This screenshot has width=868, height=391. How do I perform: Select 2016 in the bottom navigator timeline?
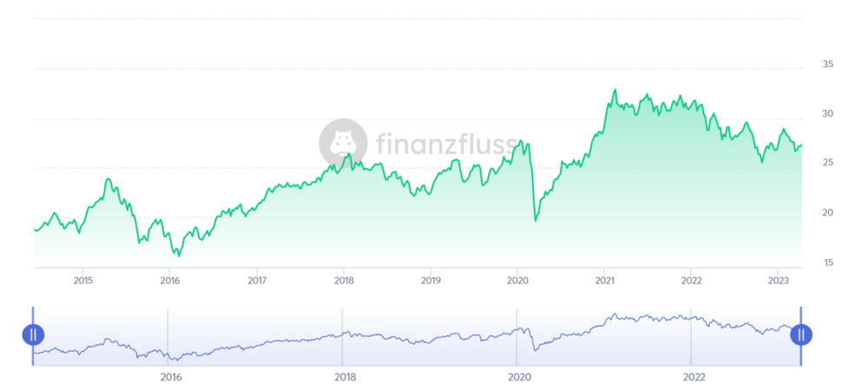pos(171,377)
